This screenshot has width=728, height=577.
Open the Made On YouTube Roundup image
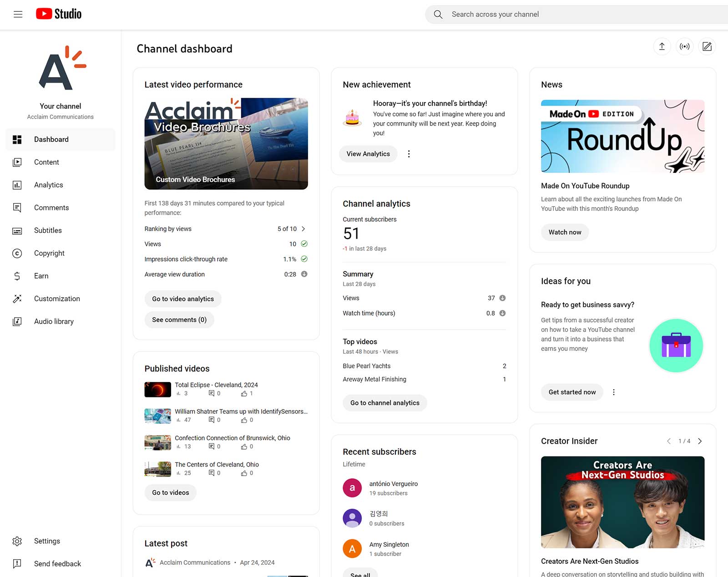click(622, 136)
